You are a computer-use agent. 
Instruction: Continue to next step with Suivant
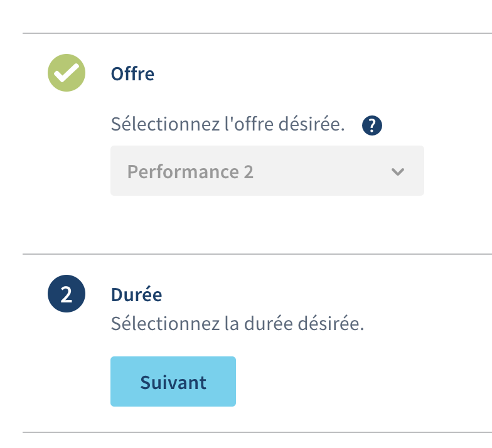(173, 381)
